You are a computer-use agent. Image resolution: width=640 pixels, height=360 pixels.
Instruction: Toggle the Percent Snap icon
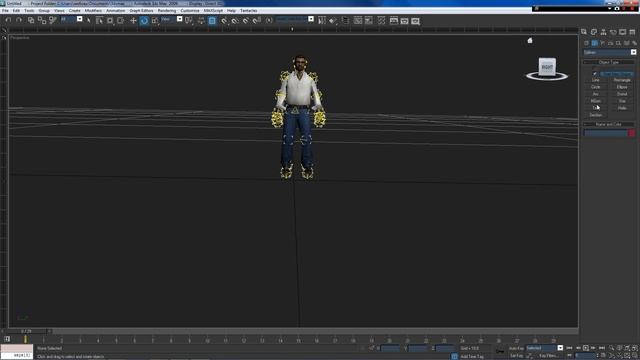(x=246, y=20)
